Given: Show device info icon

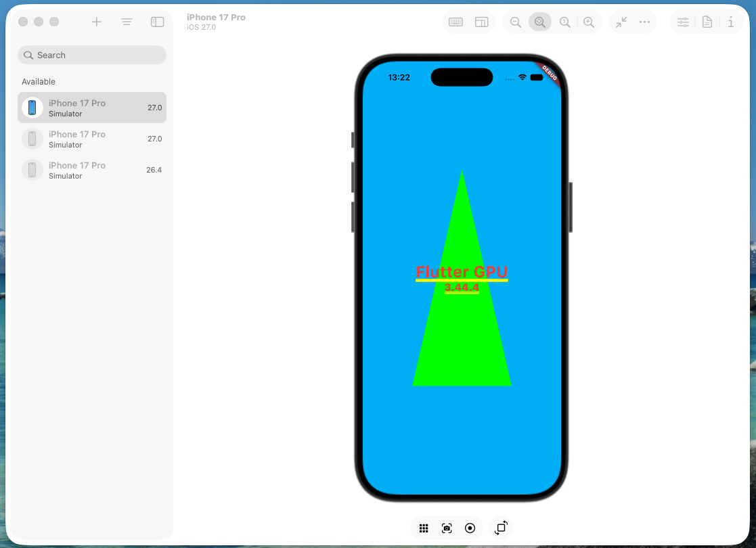Looking at the screenshot, I should (731, 22).
